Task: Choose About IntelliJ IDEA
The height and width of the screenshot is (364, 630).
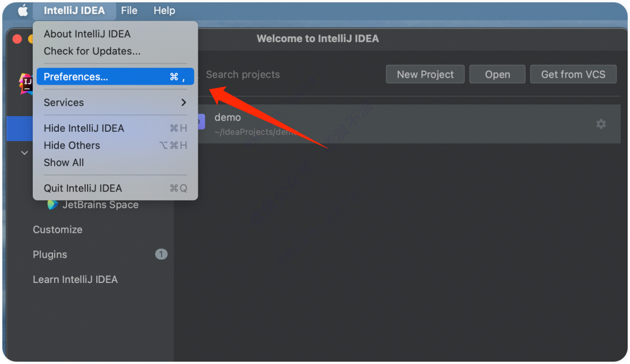Action: point(87,34)
